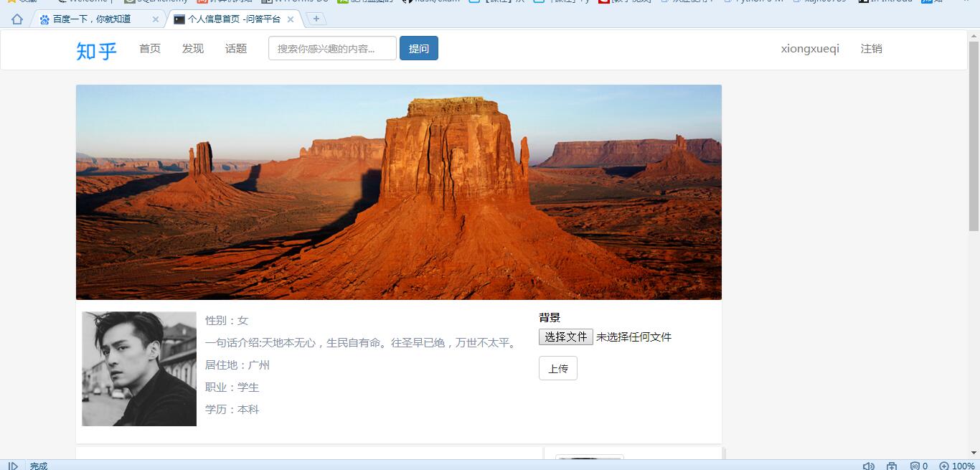
Task: Go to 首页 in the navigation bar
Action: coord(150,49)
